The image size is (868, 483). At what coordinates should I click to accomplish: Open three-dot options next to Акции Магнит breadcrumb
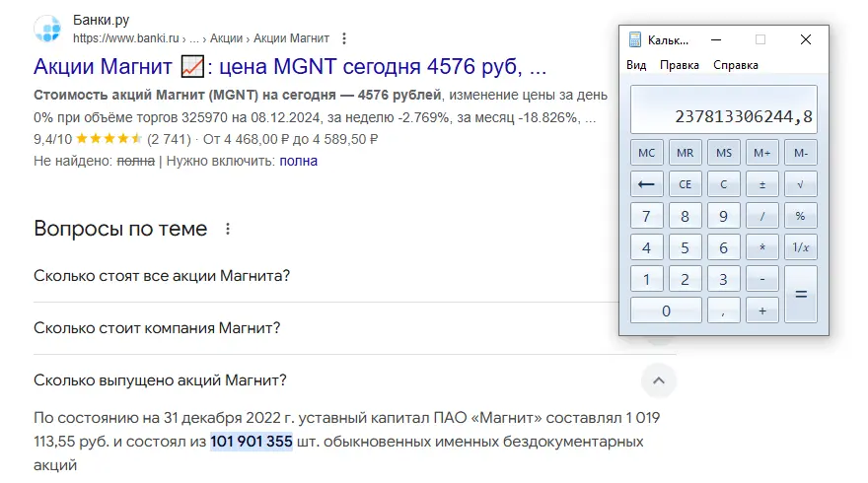tap(344, 38)
